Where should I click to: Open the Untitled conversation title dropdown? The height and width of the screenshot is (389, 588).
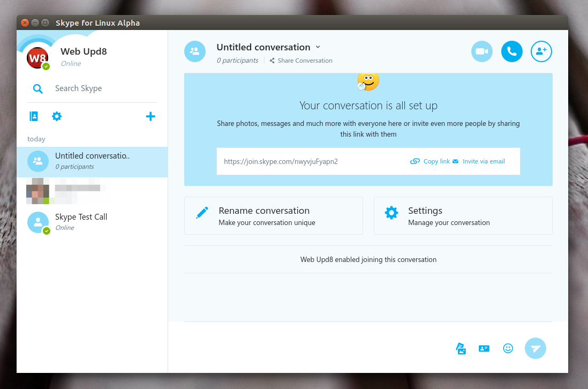318,47
